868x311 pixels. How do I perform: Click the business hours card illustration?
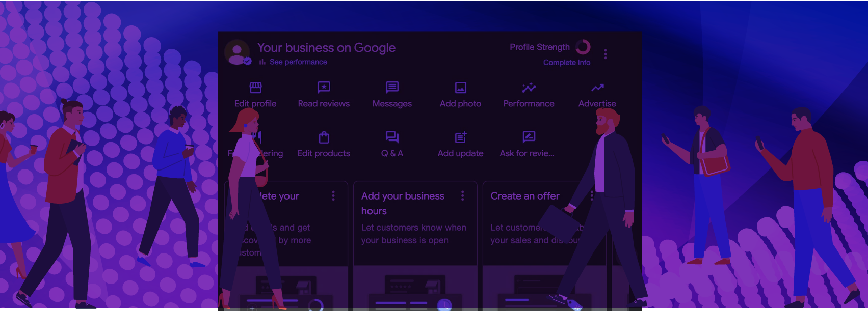tap(415, 288)
